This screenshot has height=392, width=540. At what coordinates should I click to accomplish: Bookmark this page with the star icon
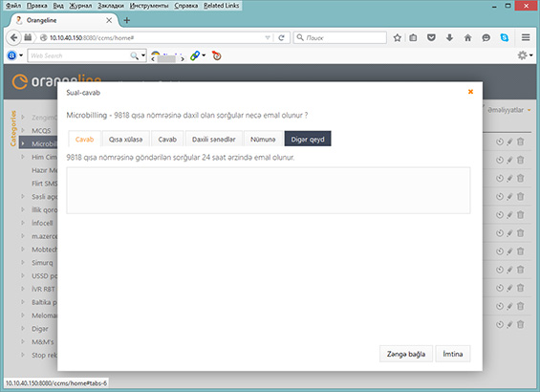click(397, 38)
